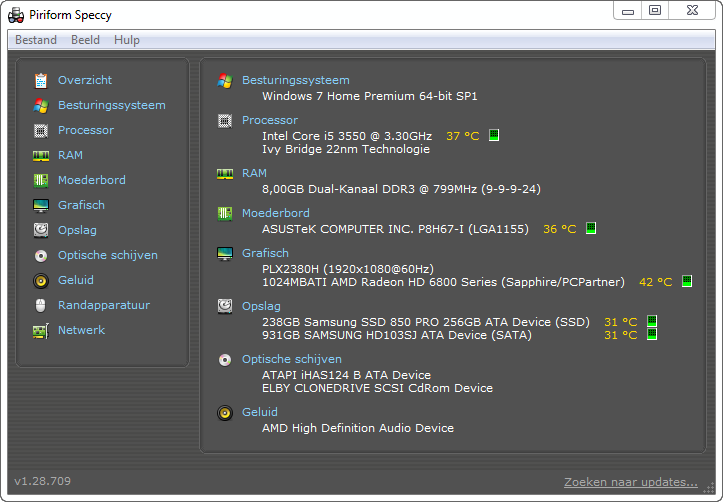Minimize the Speccy window

(x=628, y=11)
